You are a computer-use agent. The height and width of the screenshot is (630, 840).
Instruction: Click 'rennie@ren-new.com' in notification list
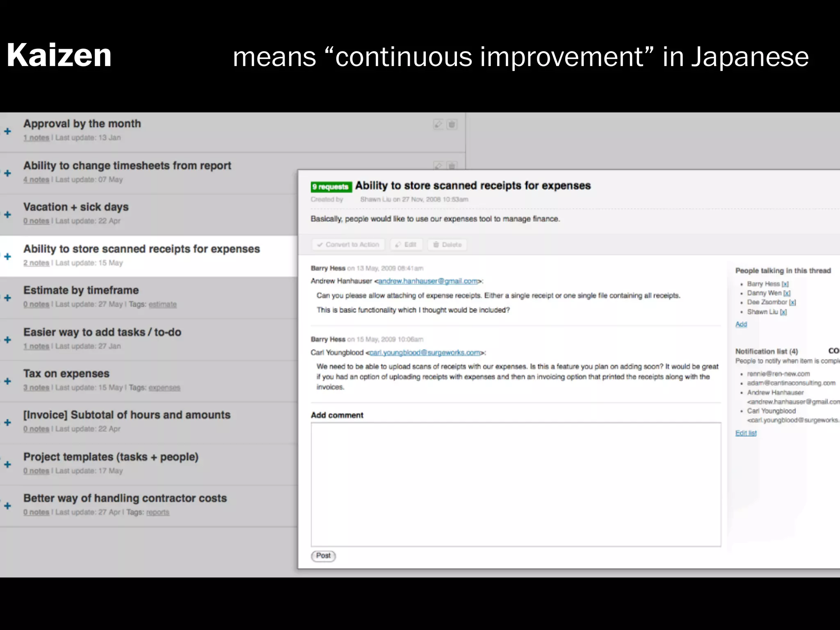tap(778, 374)
